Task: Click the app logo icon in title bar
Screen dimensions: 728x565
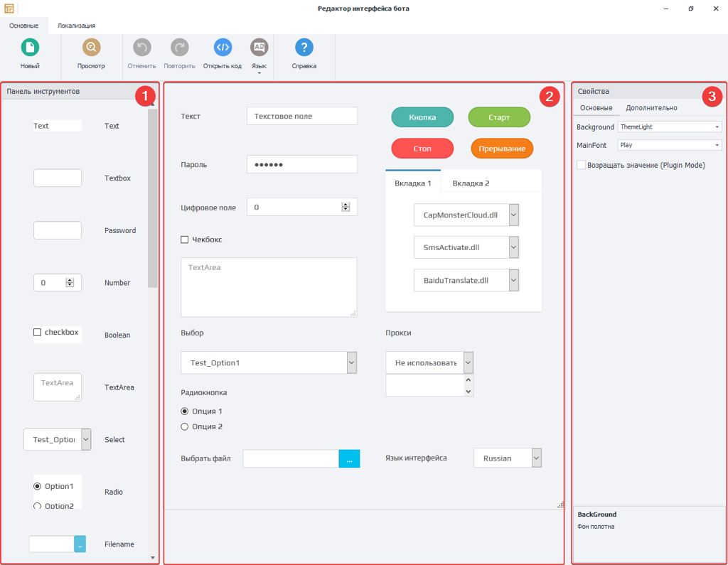Action: tap(9, 9)
